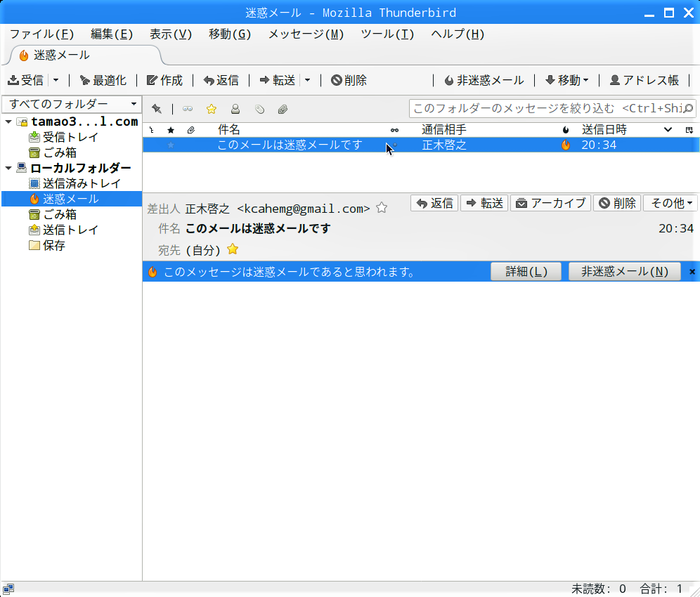
Task: Toggle the contact quick filter (person icon)
Action: (235, 109)
